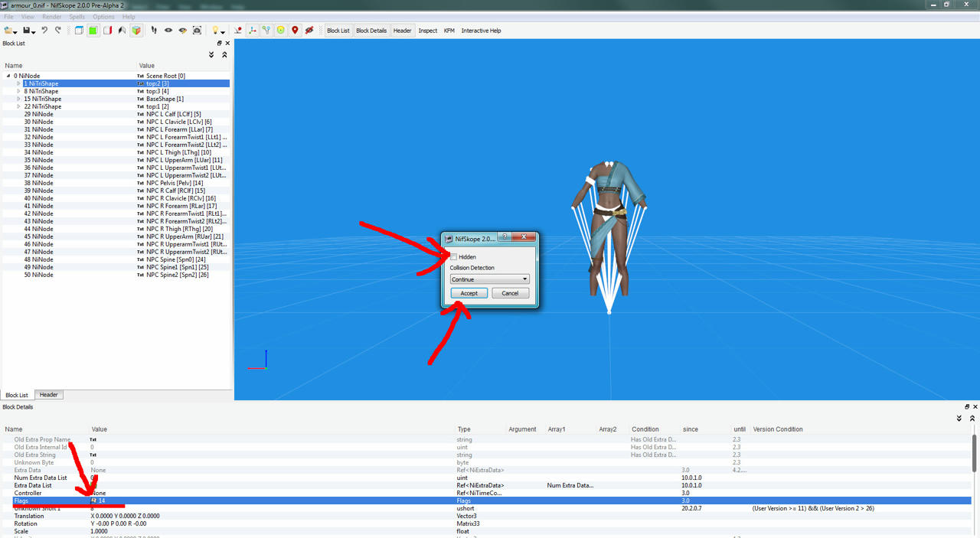
Task: Open the lightbulb dropdown arrow
Action: pos(224,32)
